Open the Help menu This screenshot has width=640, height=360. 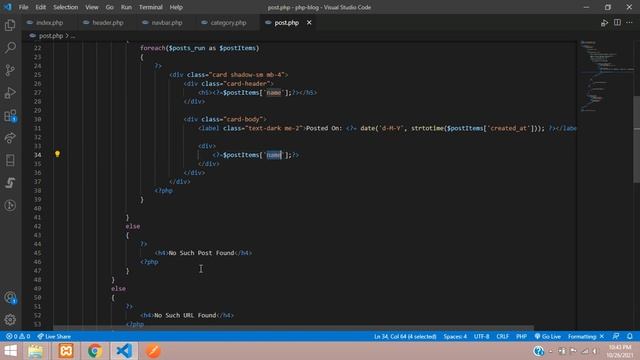click(176, 7)
